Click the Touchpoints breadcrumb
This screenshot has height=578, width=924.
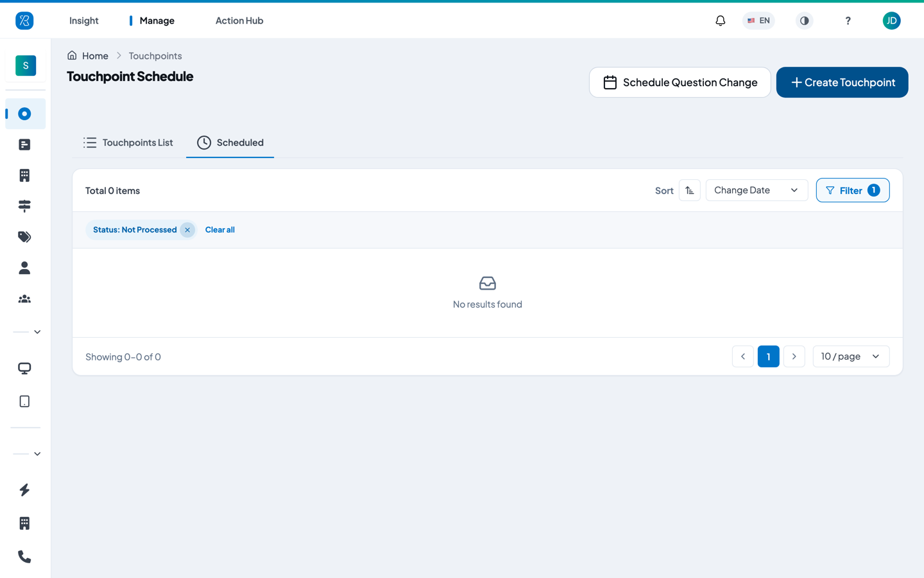(155, 56)
